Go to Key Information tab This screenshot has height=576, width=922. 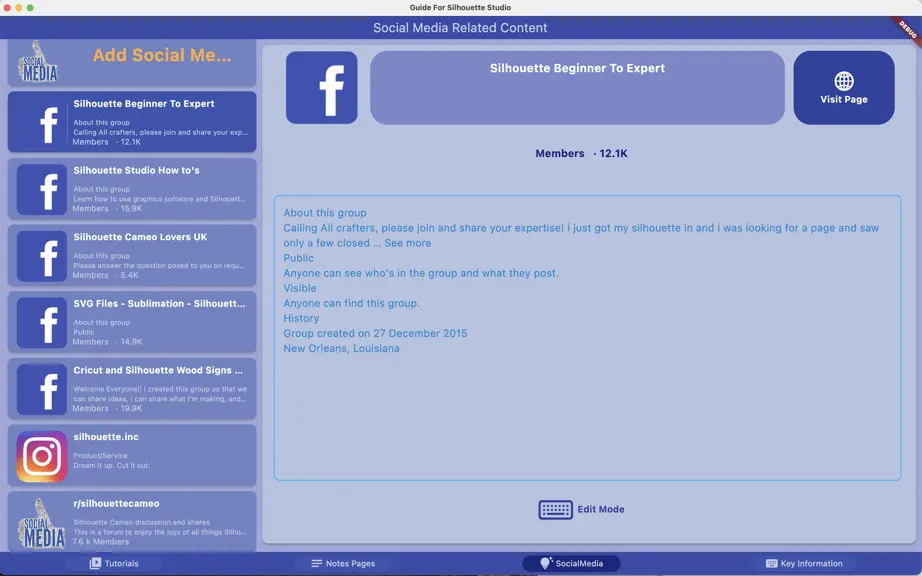point(804,563)
